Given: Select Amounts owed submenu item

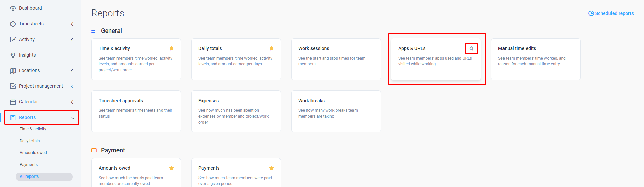Looking at the screenshot, I should [33, 153].
